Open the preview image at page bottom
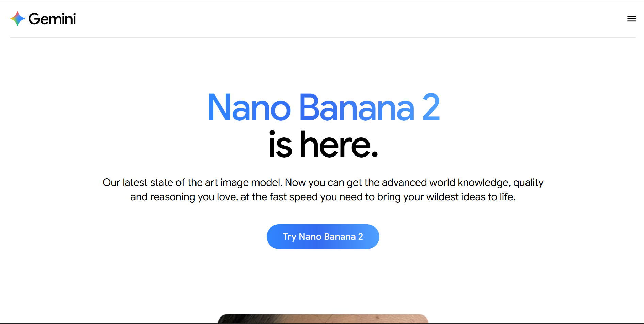The width and height of the screenshot is (644, 324). pos(323,319)
